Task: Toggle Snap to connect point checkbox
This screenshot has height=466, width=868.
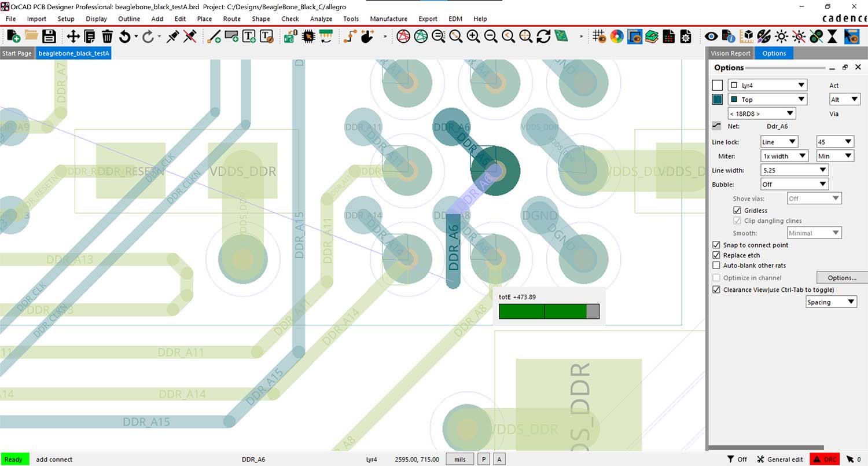Action: point(716,245)
